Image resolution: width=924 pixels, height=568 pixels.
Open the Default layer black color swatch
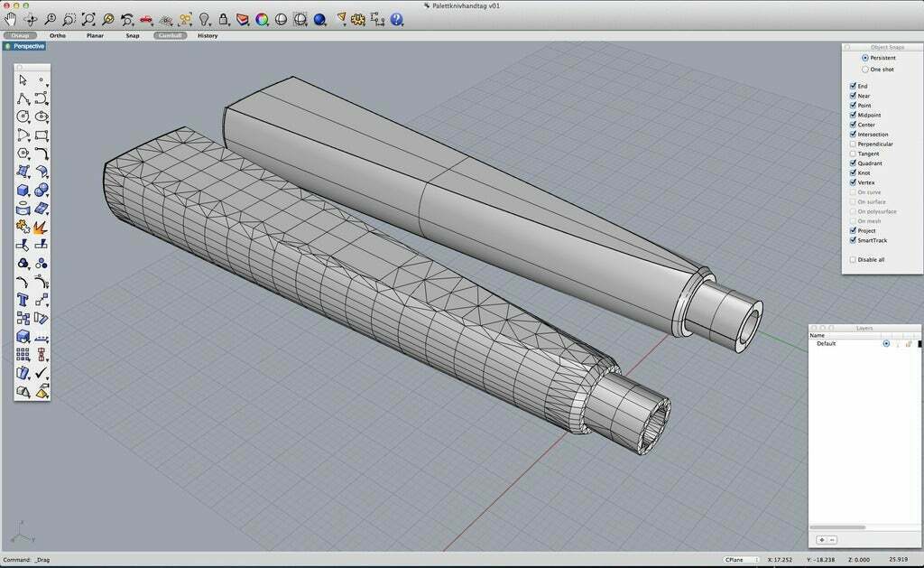click(919, 343)
